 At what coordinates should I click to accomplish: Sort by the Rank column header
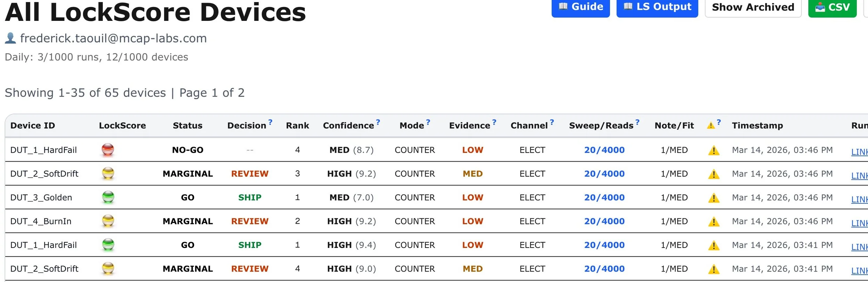[x=297, y=126]
